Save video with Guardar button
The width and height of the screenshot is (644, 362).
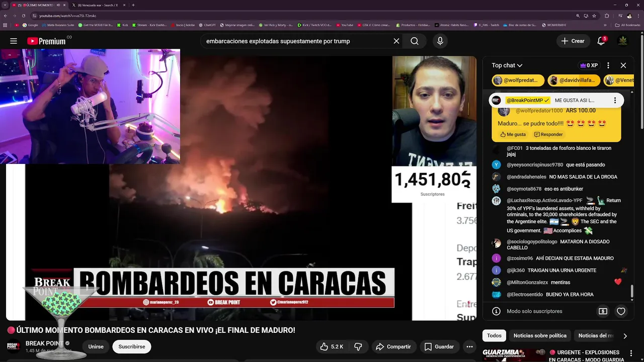point(439,346)
